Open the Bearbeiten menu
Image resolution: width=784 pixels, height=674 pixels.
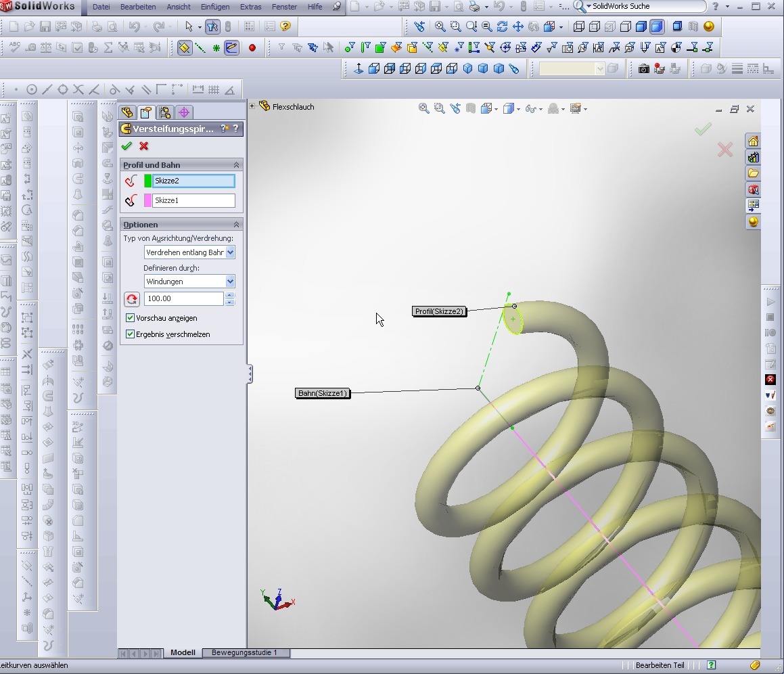click(138, 7)
